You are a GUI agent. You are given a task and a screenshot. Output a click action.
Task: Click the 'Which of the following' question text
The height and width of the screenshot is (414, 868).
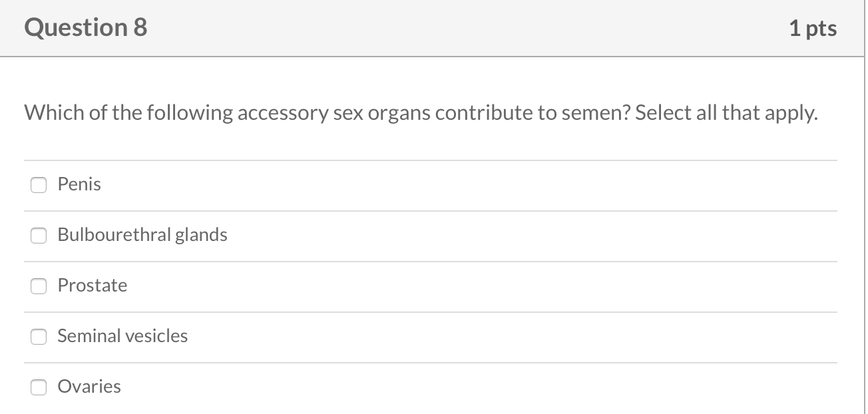coord(128,113)
